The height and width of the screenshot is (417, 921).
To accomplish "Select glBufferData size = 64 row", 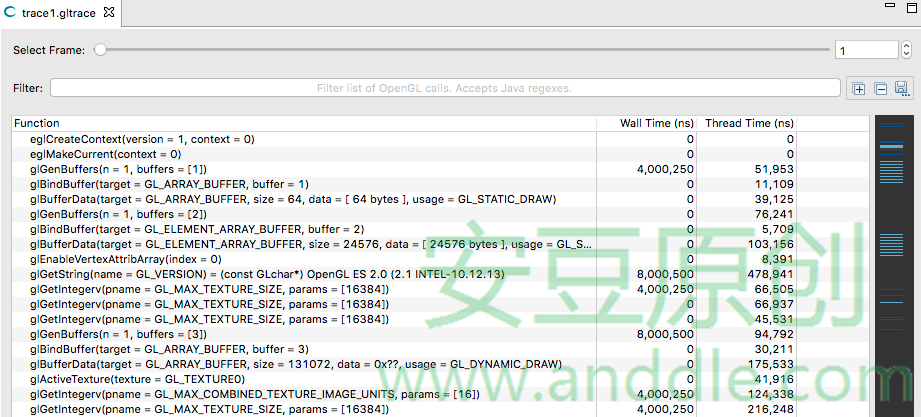I will click(440, 199).
